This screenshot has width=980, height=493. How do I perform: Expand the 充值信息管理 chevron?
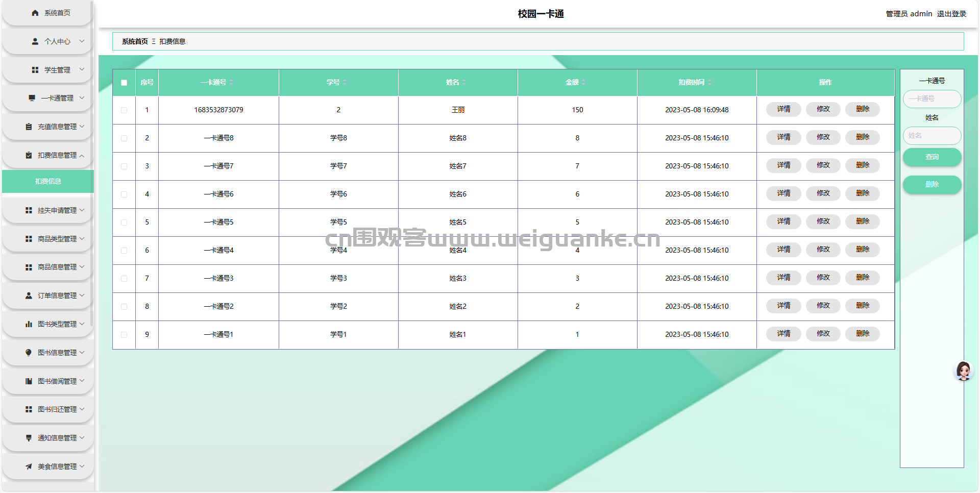82,127
